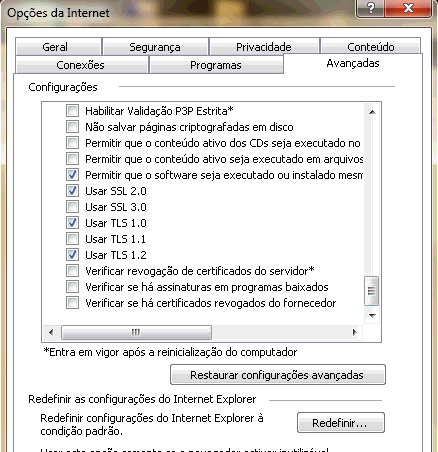Click the list's up scroll arrow

pyautogui.click(x=372, y=112)
